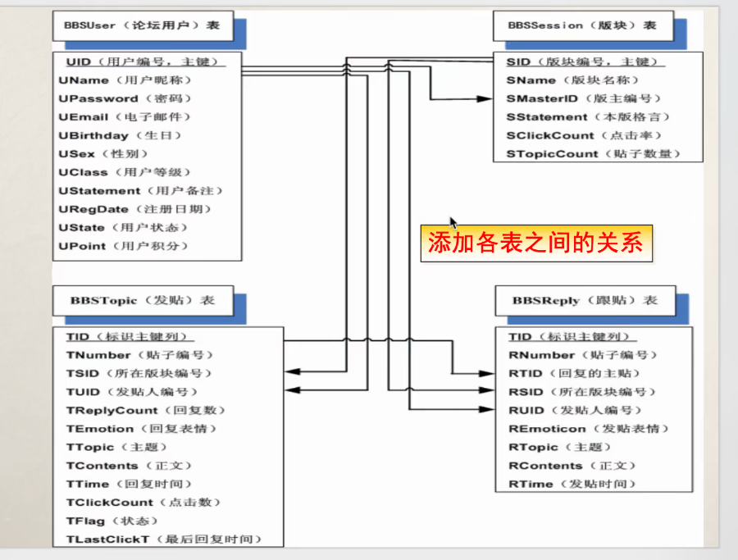Select USex (性别) field

[103, 154]
